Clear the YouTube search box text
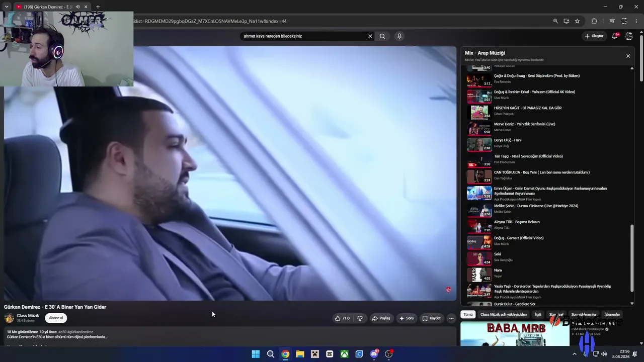Viewport: 644px width, 362px height. click(x=370, y=36)
